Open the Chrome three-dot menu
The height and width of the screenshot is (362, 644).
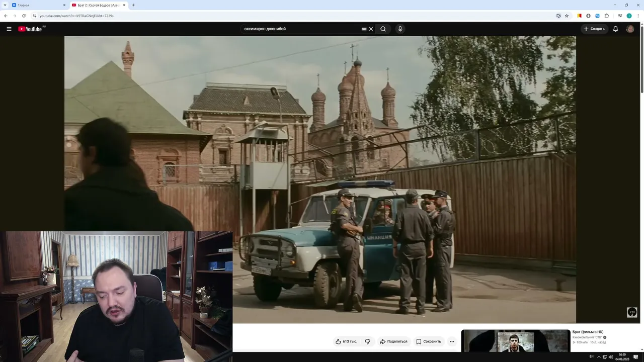click(x=638, y=16)
